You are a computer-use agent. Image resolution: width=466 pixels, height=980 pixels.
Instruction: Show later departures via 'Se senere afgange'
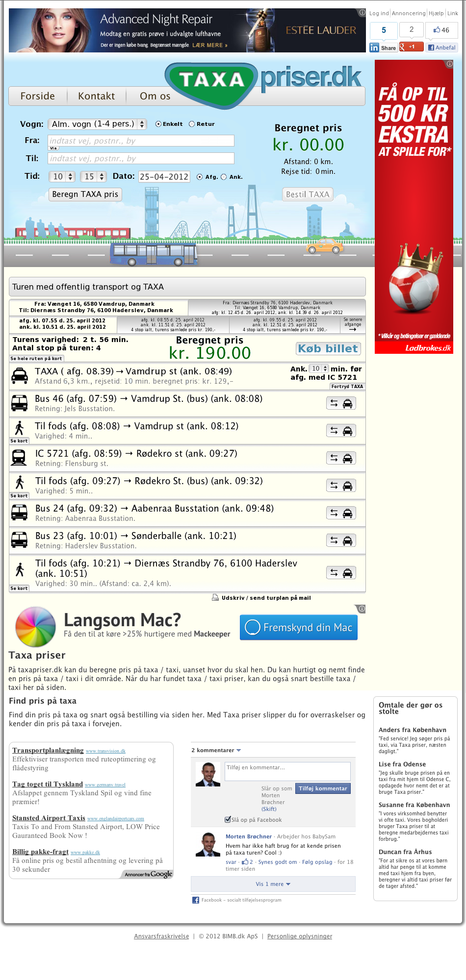pos(353,324)
